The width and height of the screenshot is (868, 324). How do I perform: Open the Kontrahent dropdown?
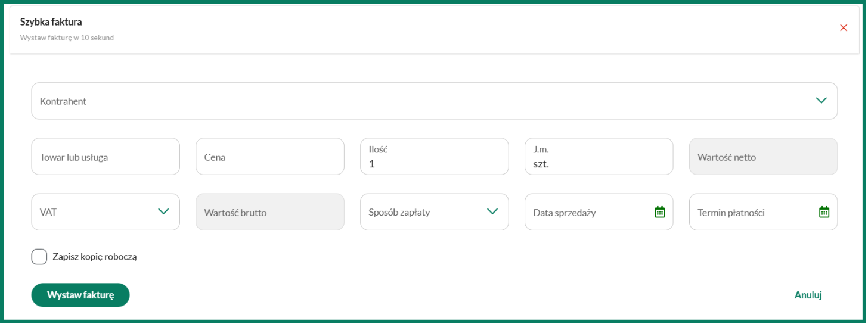click(x=434, y=101)
